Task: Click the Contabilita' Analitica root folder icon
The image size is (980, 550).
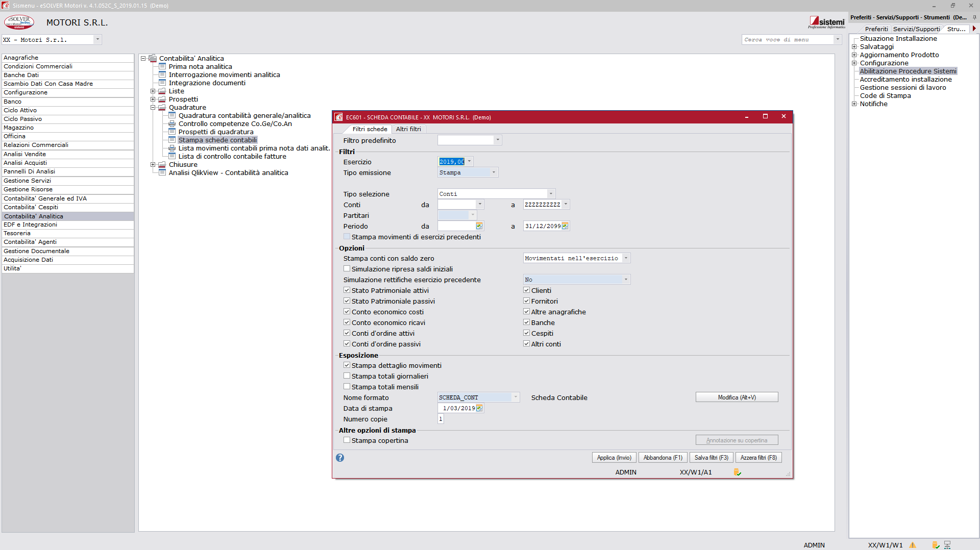Action: 153,58
